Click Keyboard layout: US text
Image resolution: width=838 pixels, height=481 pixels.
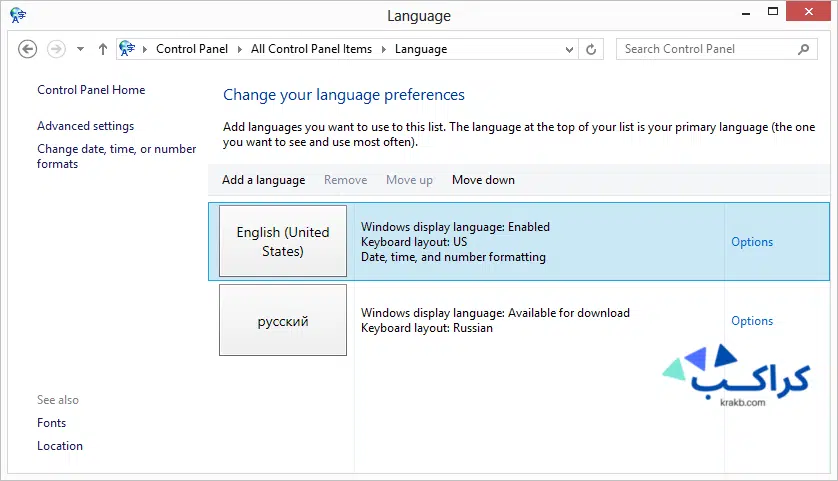414,242
